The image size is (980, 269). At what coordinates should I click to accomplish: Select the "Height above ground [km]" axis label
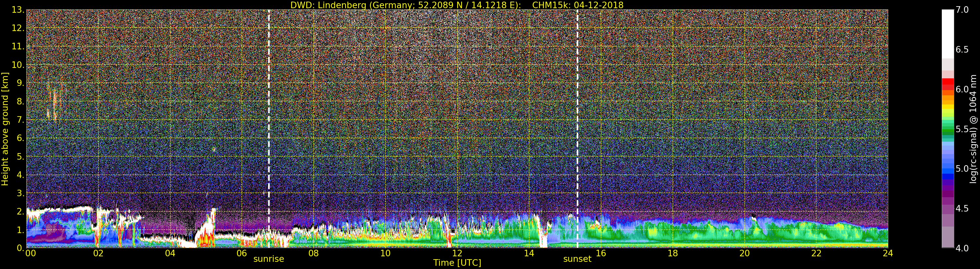pos(5,129)
